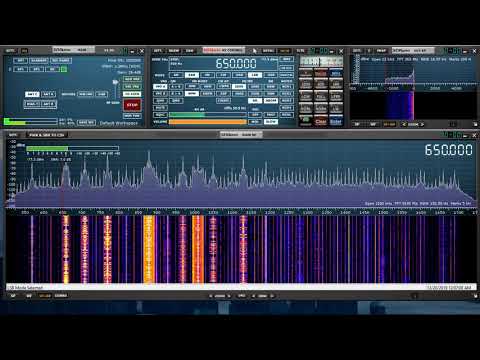
Task: Click the pause icon below the main waterfall
Action: point(415,296)
